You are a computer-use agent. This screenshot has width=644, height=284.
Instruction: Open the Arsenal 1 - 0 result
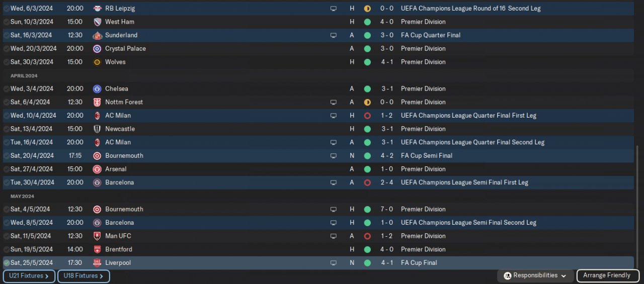point(386,169)
